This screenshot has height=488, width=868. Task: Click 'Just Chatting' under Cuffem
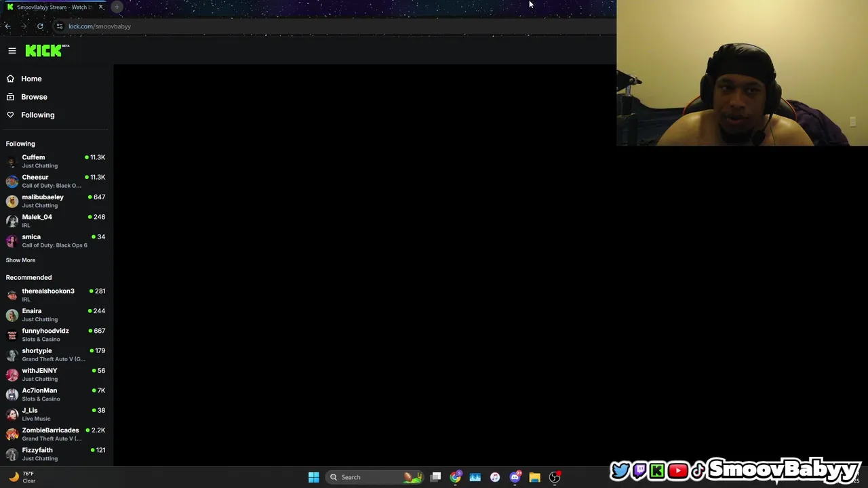click(x=40, y=166)
